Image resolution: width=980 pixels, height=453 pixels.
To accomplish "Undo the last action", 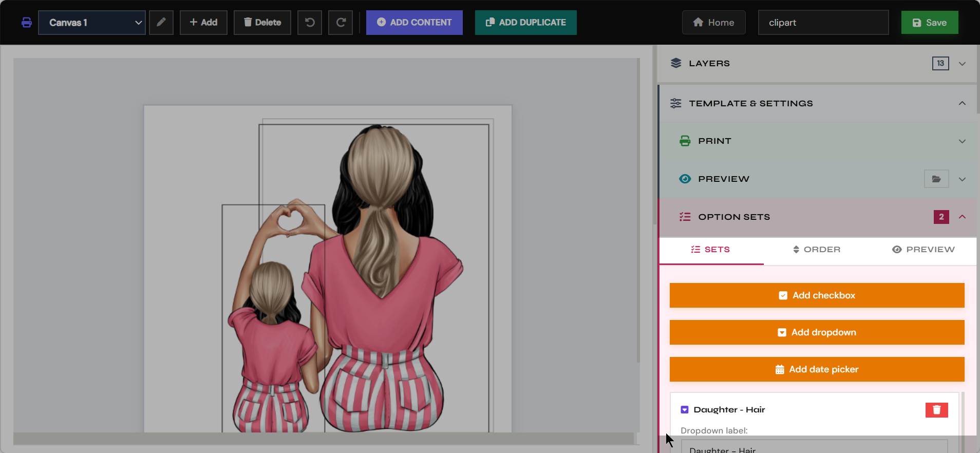I will click(310, 23).
